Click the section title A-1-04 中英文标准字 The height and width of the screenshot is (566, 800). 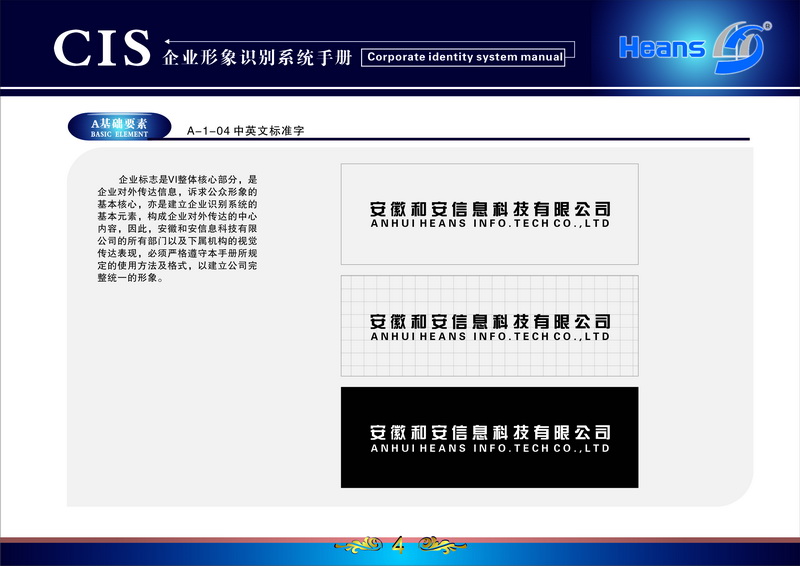[245, 131]
